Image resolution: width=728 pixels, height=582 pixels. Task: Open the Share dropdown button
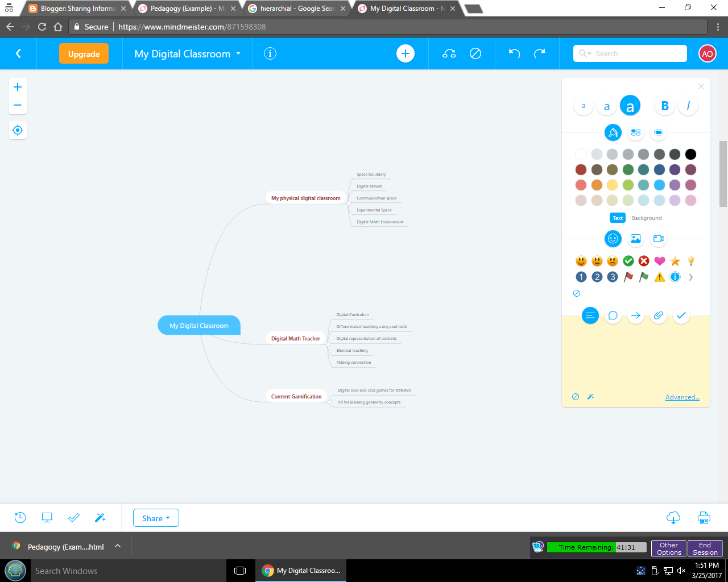pyautogui.click(x=156, y=518)
